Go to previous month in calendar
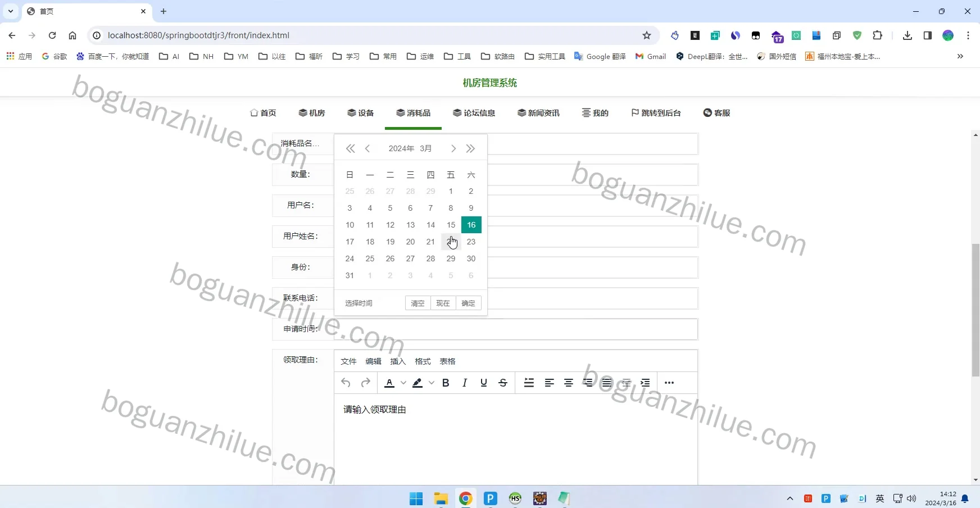The height and width of the screenshot is (508, 980). click(x=367, y=148)
